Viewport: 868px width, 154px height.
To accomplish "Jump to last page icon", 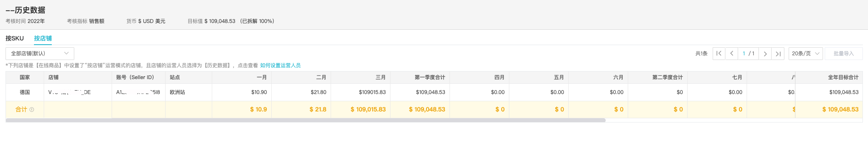I will pos(778,54).
